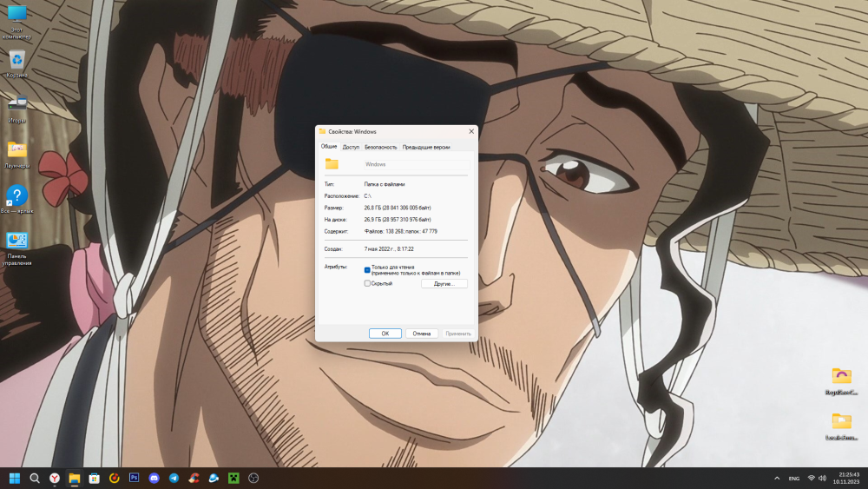Close the Windows properties dialog
The width and height of the screenshot is (868, 489).
pos(471,131)
